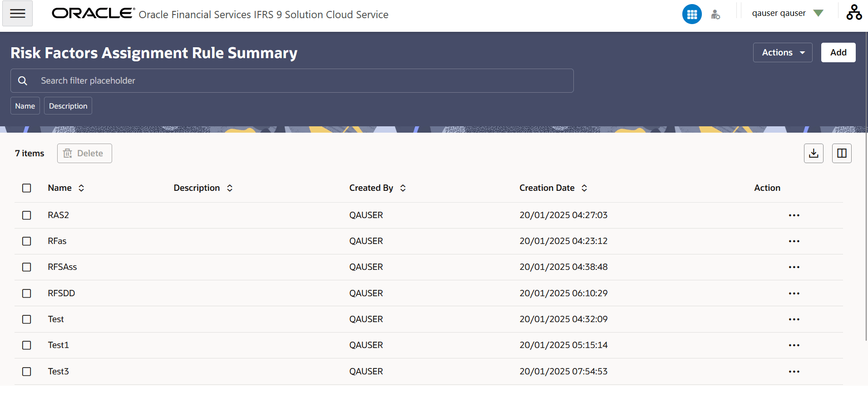Viewport: 868px width, 393px height.
Task: Click the Add button
Action: tap(838, 53)
